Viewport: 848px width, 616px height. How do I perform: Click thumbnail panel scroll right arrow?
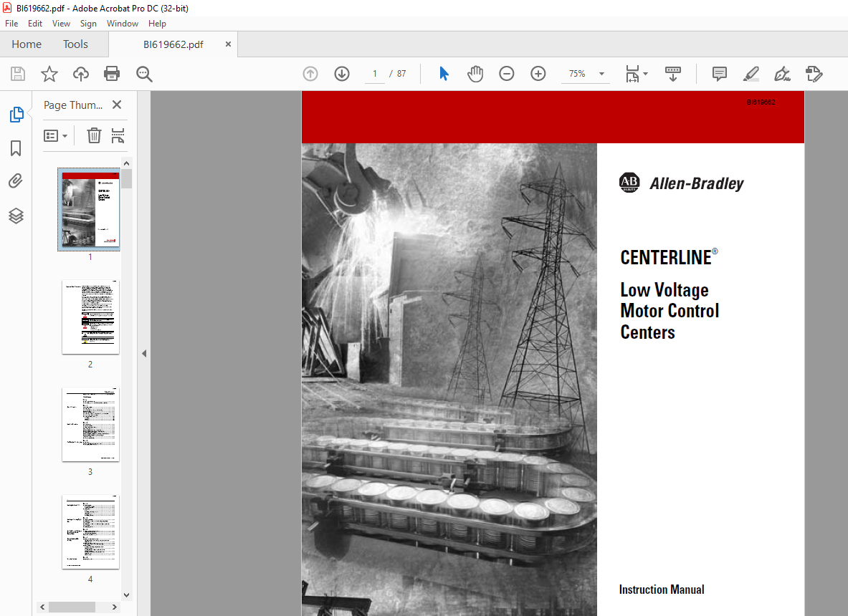point(115,607)
